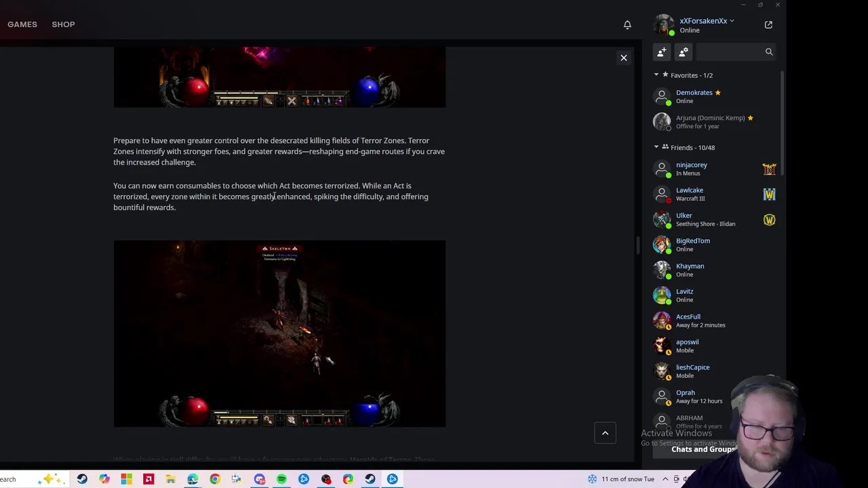868x488 pixels.
Task: Collapse the Favorites group
Action: coord(656,75)
